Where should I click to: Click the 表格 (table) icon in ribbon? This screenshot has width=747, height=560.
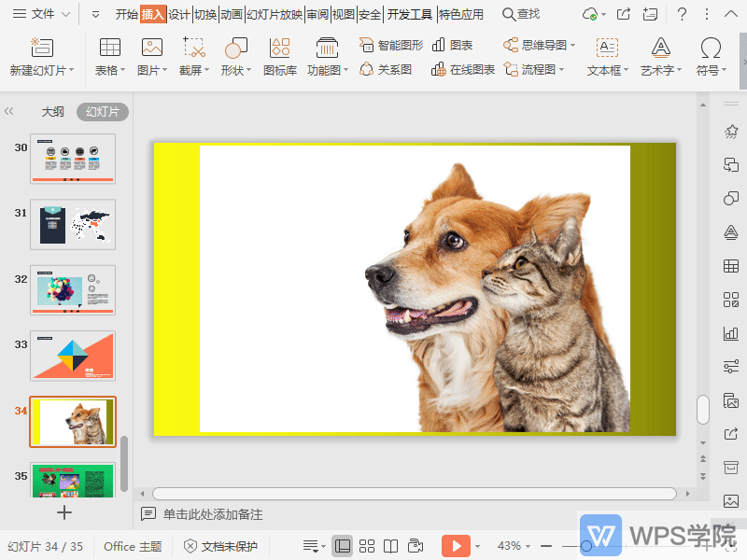coord(110,49)
